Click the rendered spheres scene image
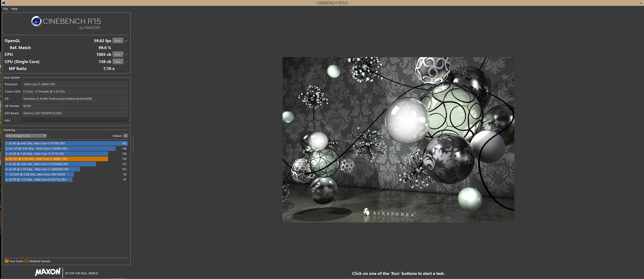The image size is (644, 279). pos(398,139)
